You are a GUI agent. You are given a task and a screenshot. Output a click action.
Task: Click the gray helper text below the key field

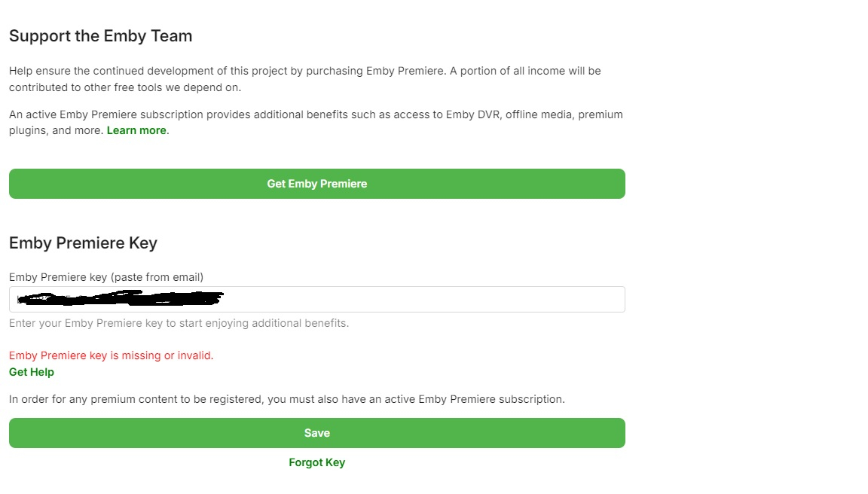click(x=179, y=323)
